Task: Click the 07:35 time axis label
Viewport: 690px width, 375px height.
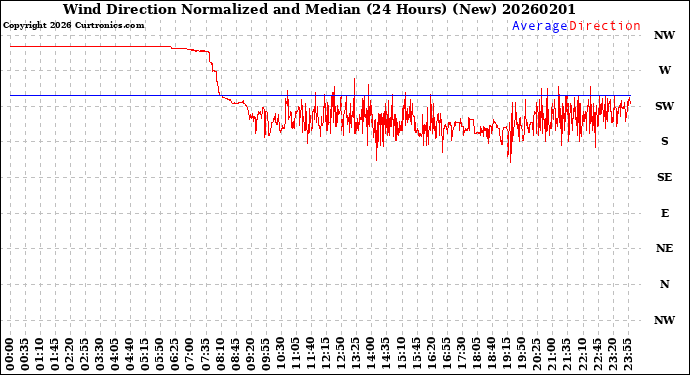Action: click(205, 355)
